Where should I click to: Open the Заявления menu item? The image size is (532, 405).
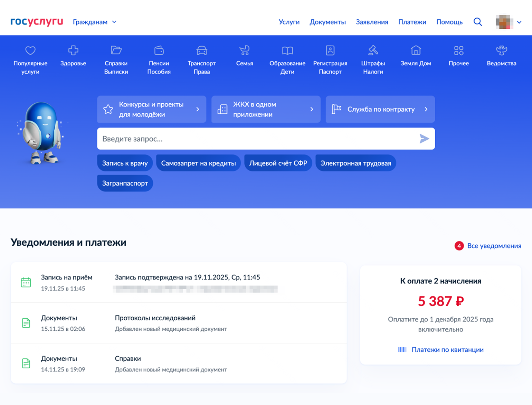coord(372,22)
